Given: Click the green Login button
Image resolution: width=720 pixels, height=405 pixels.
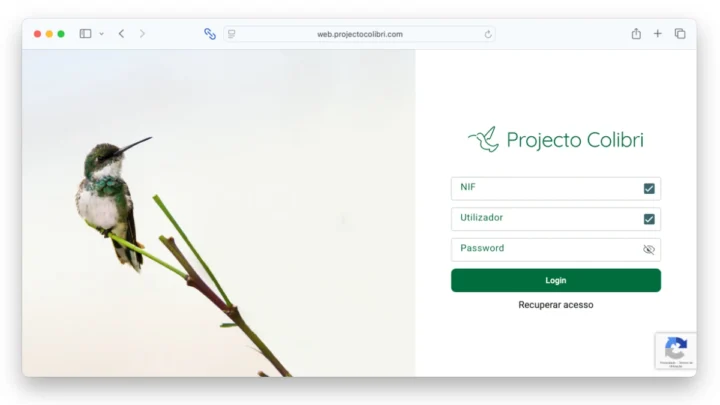Looking at the screenshot, I should (556, 280).
